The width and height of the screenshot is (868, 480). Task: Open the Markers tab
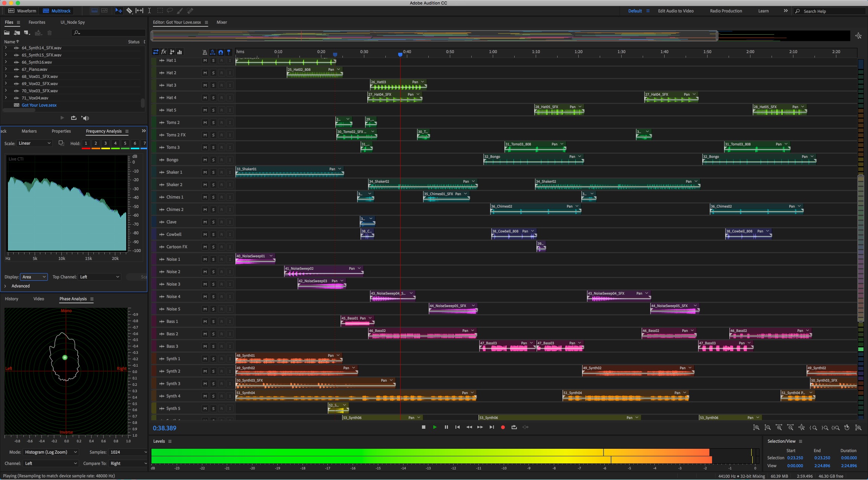[29, 131]
